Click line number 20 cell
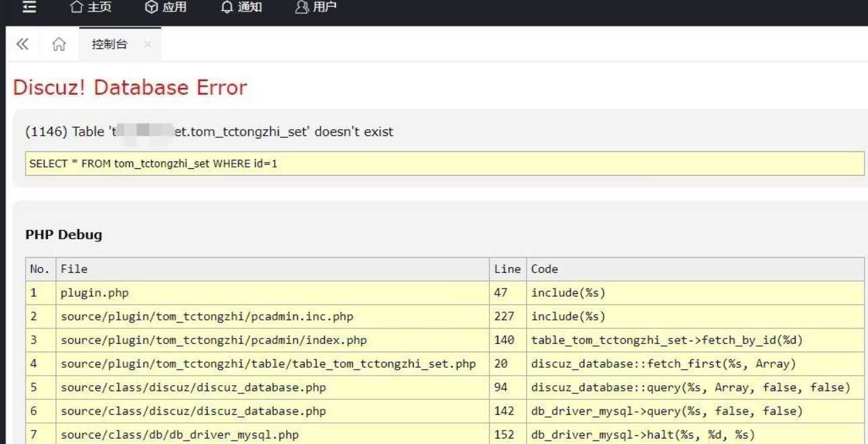 click(x=508, y=364)
